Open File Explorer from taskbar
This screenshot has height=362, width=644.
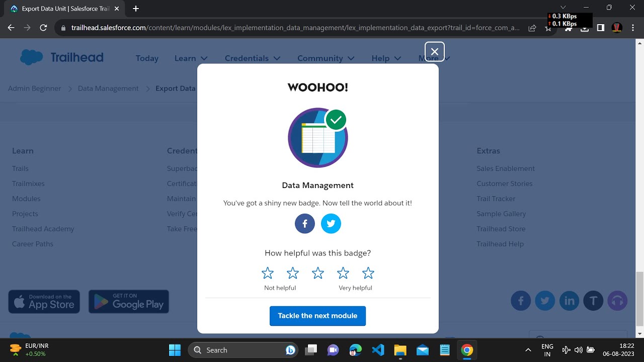click(x=400, y=350)
